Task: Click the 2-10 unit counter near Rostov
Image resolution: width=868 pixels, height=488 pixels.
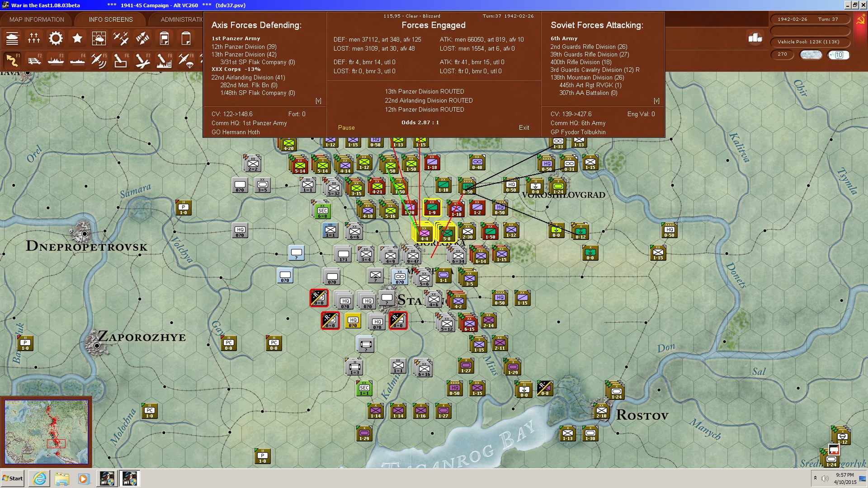Action: click(x=601, y=411)
